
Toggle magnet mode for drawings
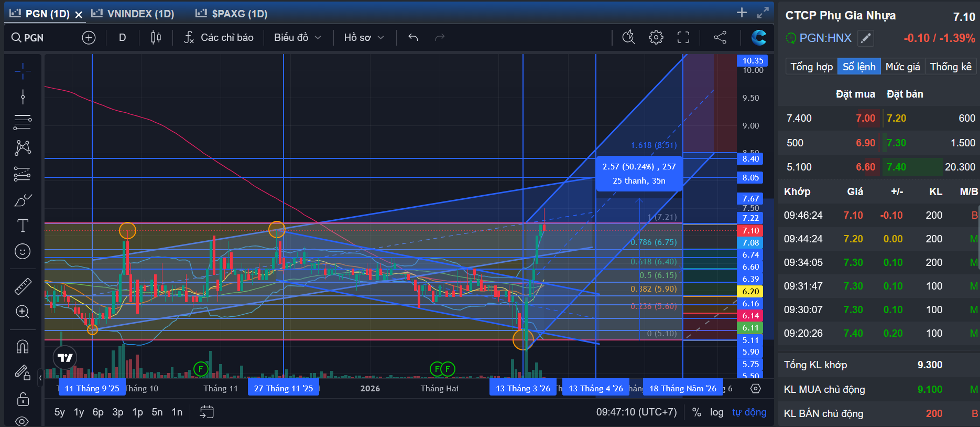tap(23, 346)
